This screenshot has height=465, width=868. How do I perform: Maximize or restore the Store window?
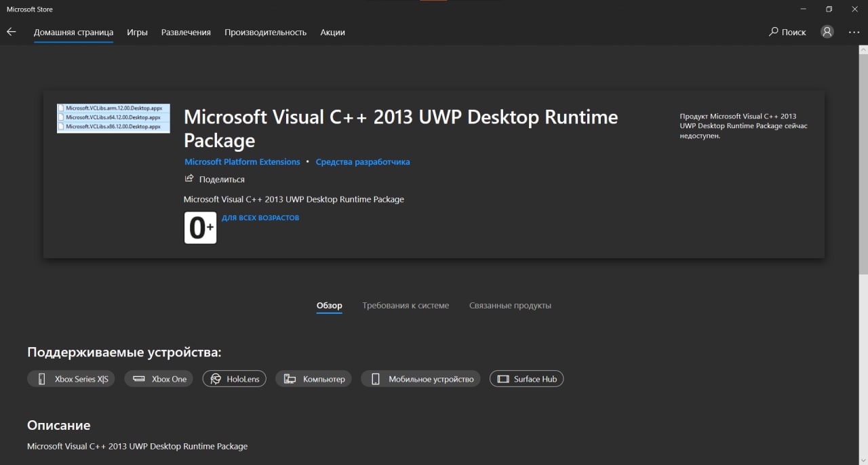click(x=829, y=9)
